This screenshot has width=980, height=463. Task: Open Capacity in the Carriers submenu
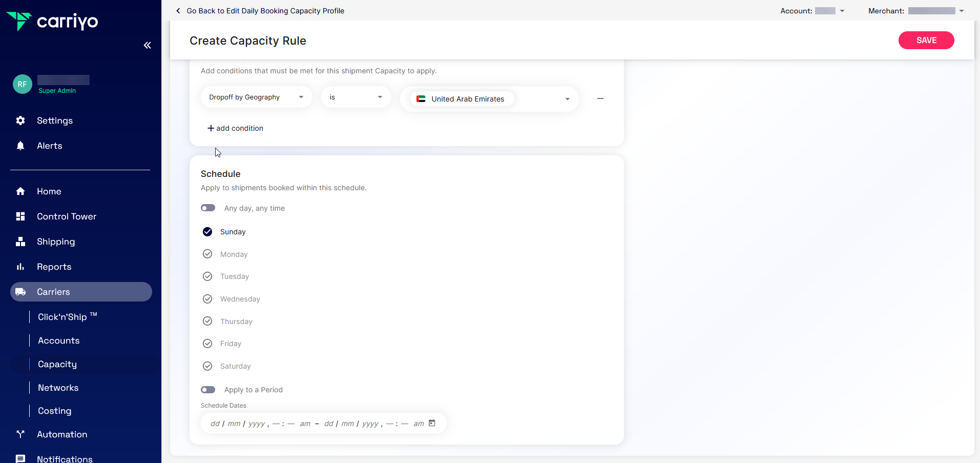coord(57,364)
